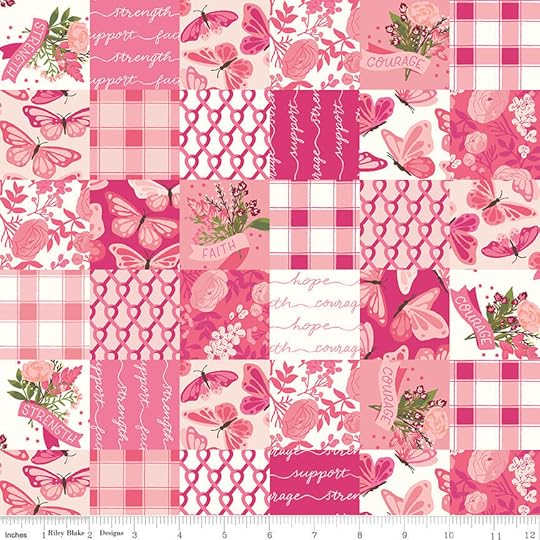Click the cream patch with "hope" script
Viewport: 540px width, 540px height.
click(314, 315)
